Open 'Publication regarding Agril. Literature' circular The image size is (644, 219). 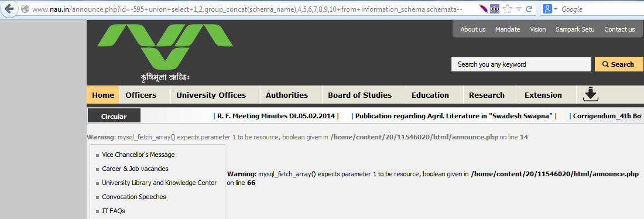click(x=454, y=116)
